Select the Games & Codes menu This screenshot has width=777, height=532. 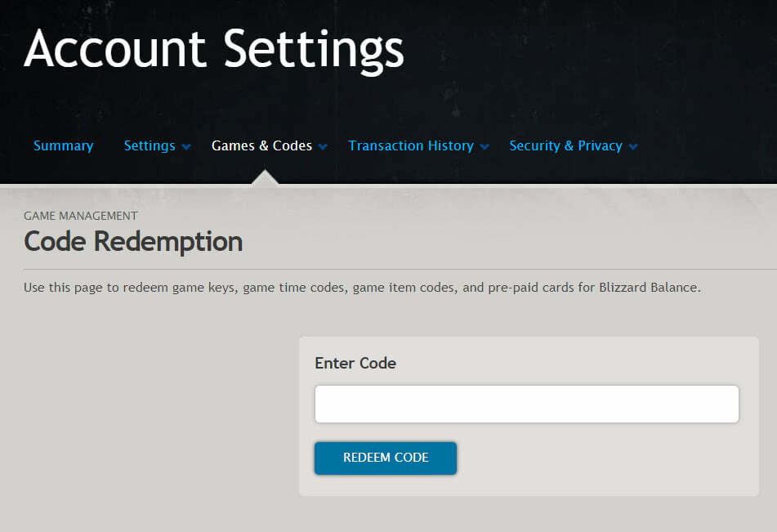click(261, 145)
